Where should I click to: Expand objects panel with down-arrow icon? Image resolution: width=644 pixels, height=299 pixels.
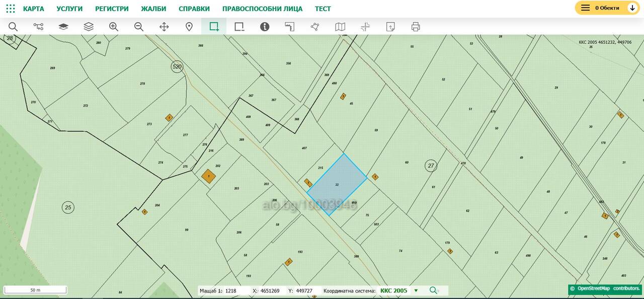pyautogui.click(x=632, y=8)
